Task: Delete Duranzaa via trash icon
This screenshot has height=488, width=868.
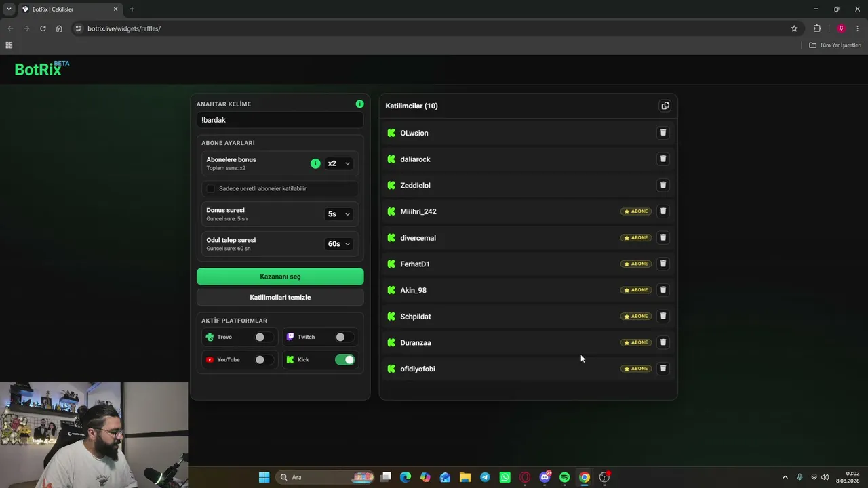Action: (663, 342)
